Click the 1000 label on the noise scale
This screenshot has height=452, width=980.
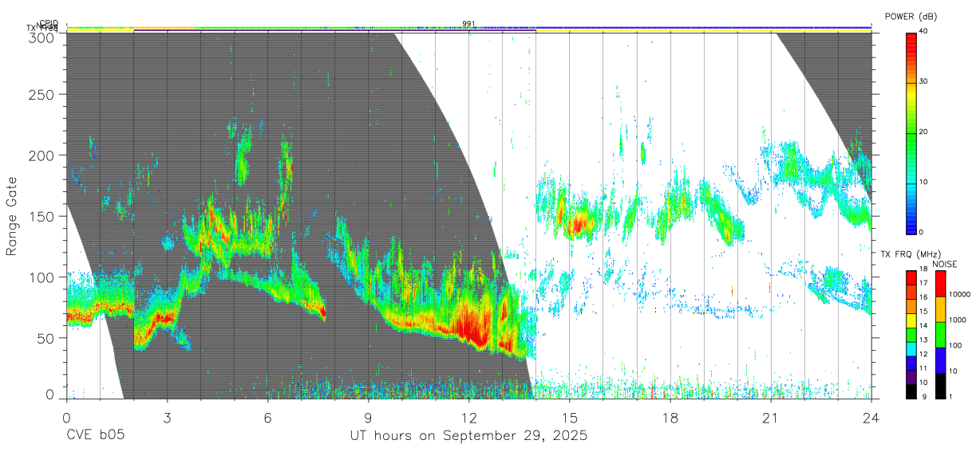(x=958, y=320)
